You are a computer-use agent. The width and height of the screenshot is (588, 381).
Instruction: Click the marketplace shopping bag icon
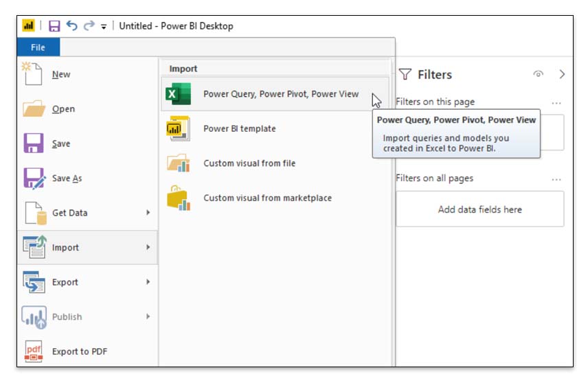tap(179, 198)
